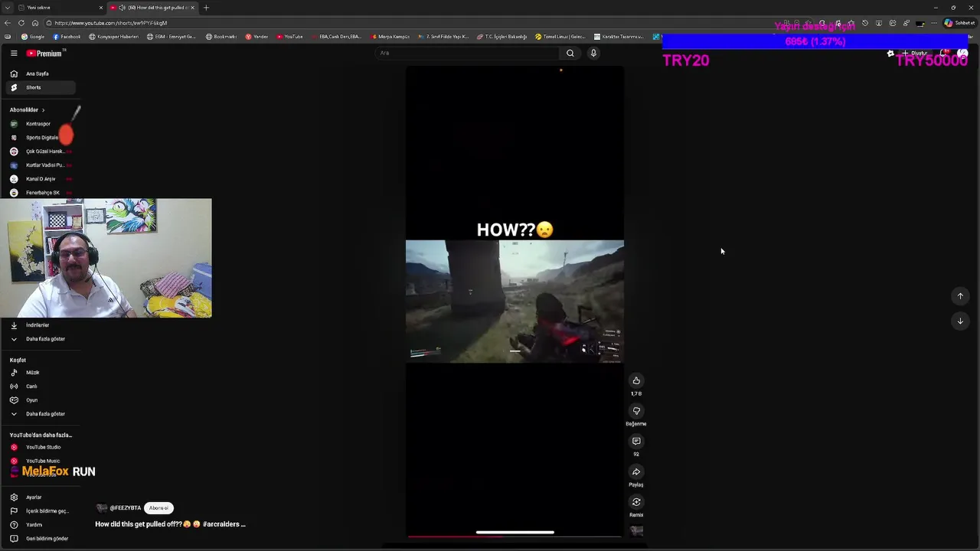Viewport: 980px width, 551px height.
Task: Open the @FEEZYBTA channel name
Action: click(x=125, y=508)
